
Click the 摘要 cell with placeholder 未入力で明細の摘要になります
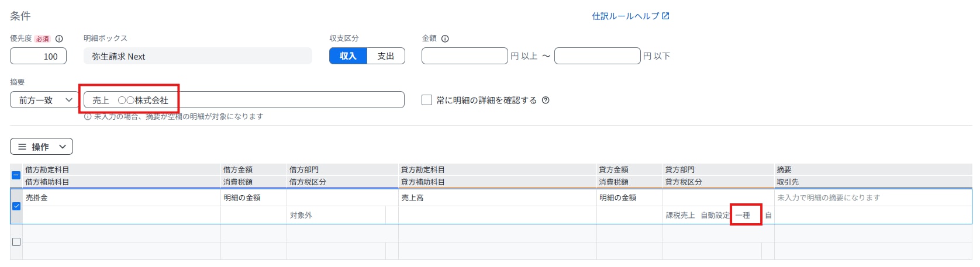click(x=873, y=197)
